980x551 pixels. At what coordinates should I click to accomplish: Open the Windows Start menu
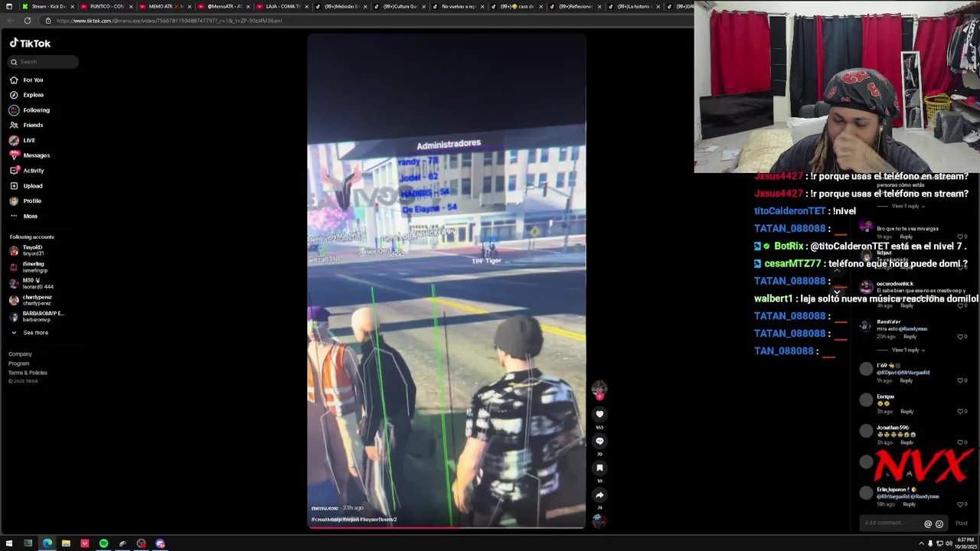[9, 543]
